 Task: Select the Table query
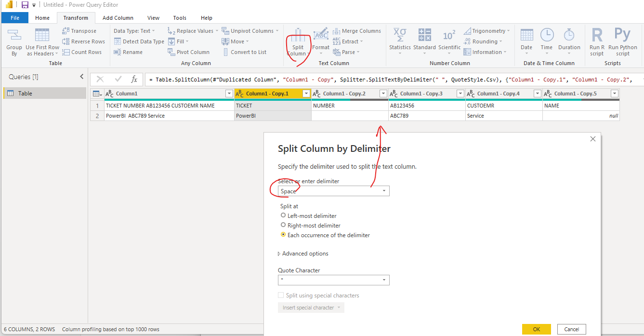pos(45,94)
